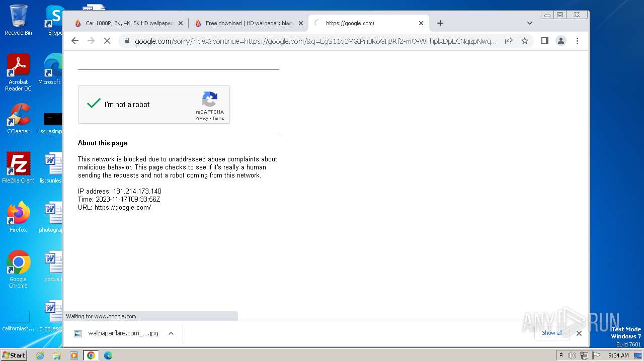Click the 9:34 AM taskbar clock
Screen dimensions: 644x362
point(618,355)
